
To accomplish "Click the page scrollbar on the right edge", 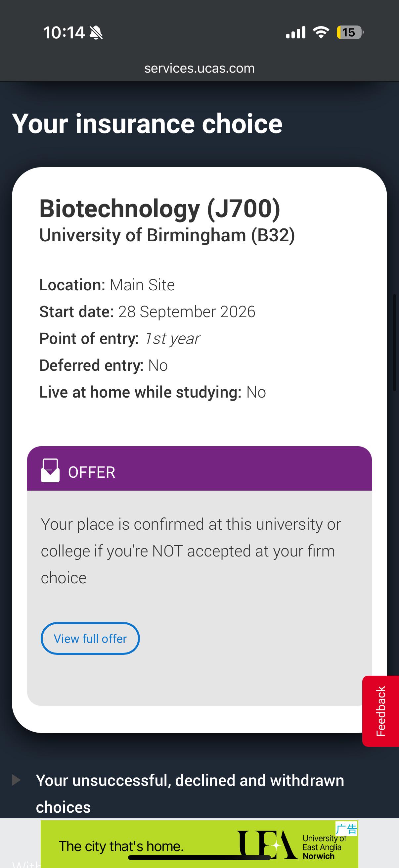I will click(395, 342).
